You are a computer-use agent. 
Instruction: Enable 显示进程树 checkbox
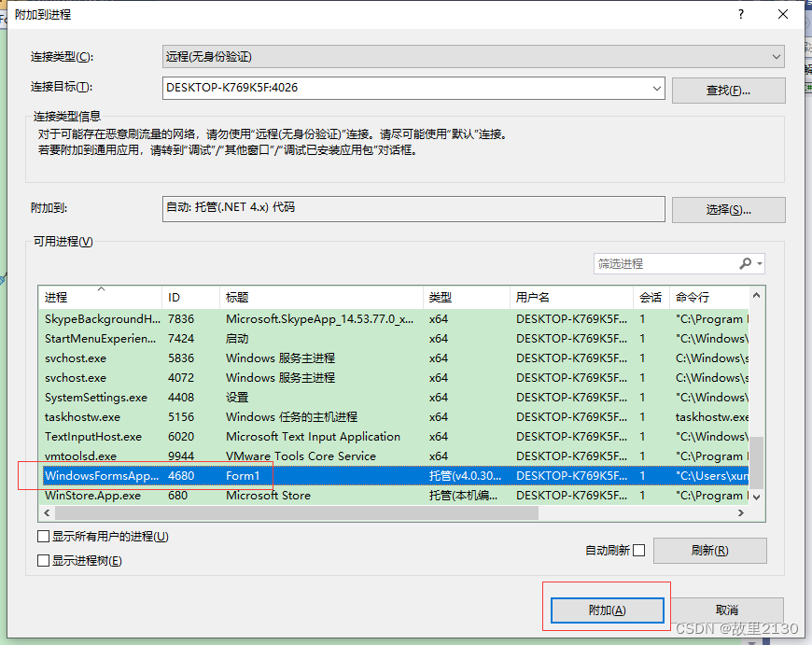point(44,560)
